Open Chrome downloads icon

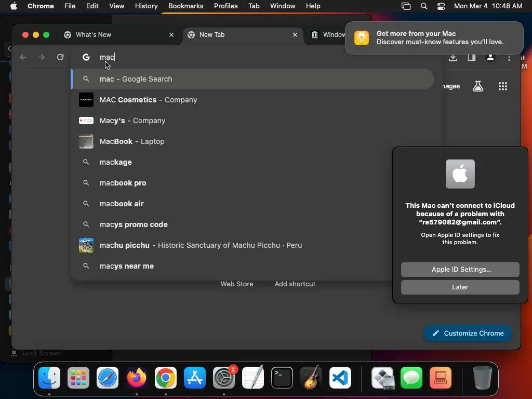click(x=453, y=58)
